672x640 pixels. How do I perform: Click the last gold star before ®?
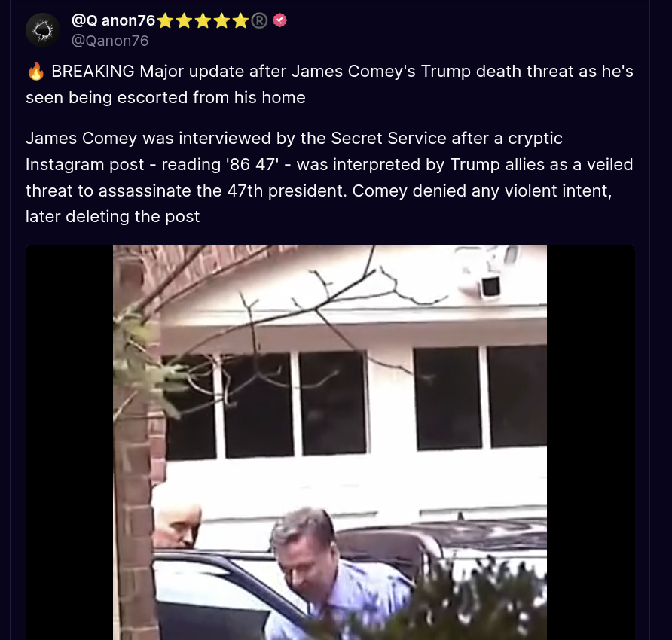pos(240,20)
